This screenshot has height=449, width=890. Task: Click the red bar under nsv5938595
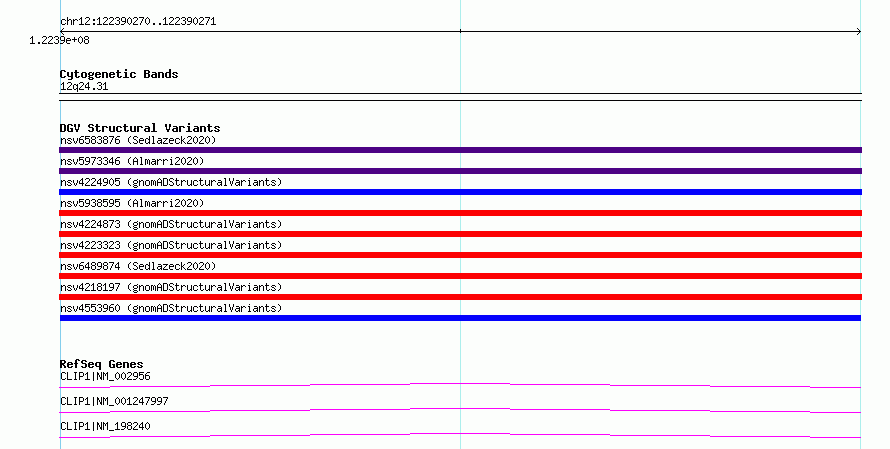pyautogui.click(x=460, y=213)
